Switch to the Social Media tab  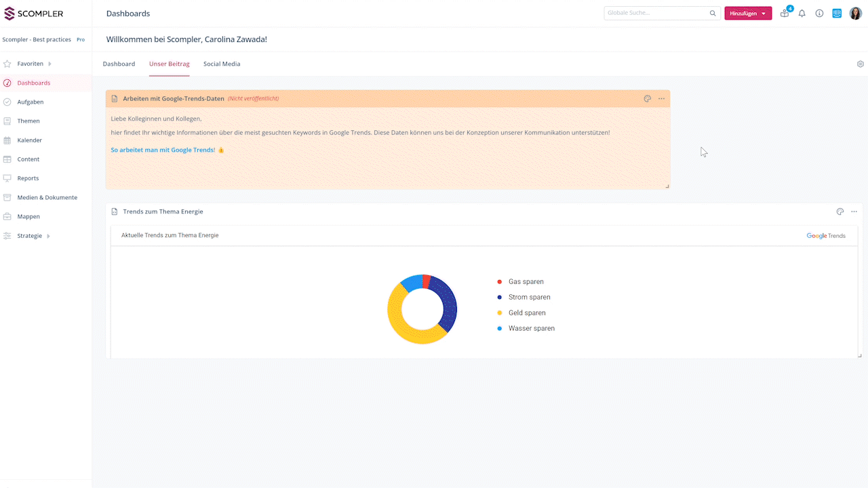point(222,63)
